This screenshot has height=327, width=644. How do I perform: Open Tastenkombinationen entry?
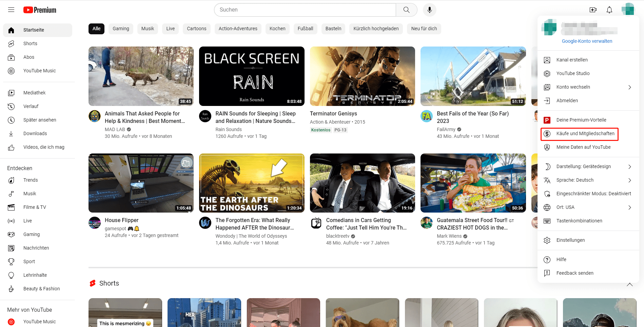tap(588, 221)
